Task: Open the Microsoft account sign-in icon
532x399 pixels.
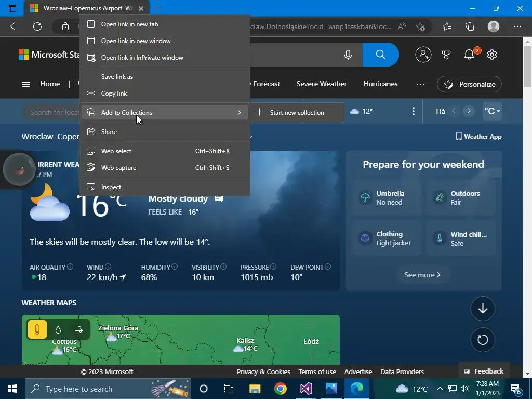Action: (x=423, y=55)
